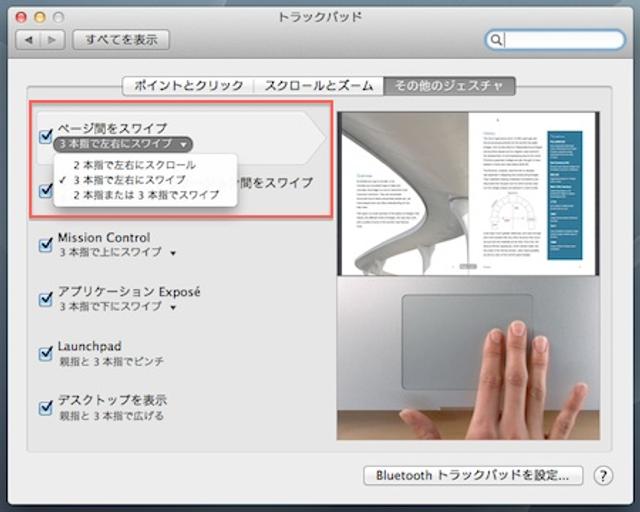
Task: Choose checked 3本指で左右にスワイプ menu option
Action: click(129, 180)
